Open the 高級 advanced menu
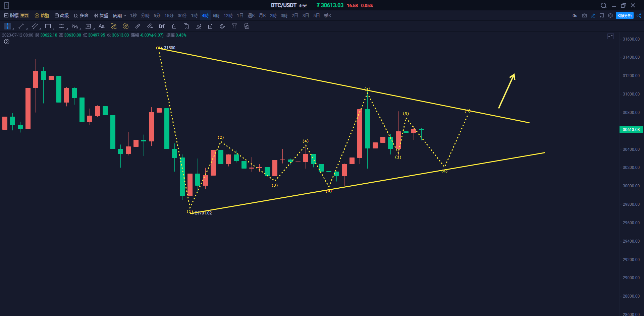The width and height of the screenshot is (644, 316). pyautogui.click(x=62, y=15)
